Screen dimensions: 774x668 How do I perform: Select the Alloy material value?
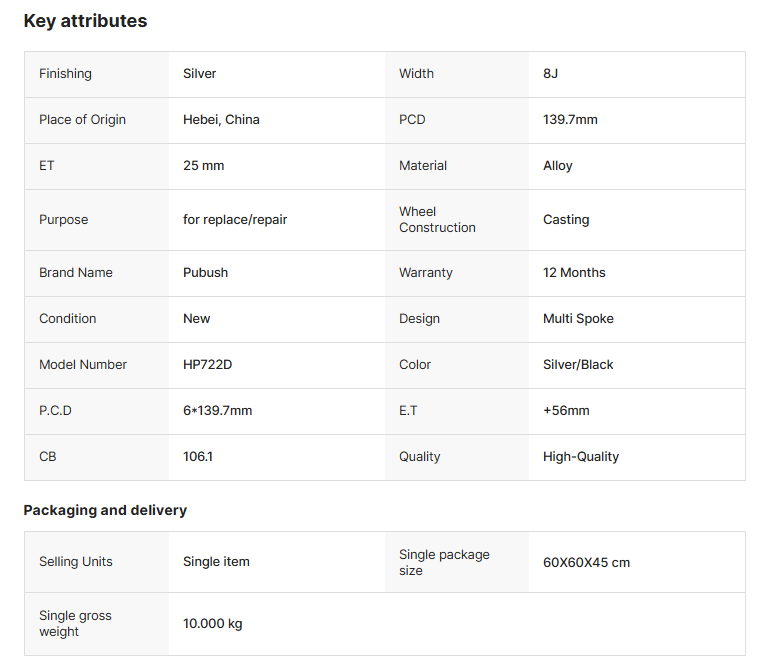(x=558, y=166)
